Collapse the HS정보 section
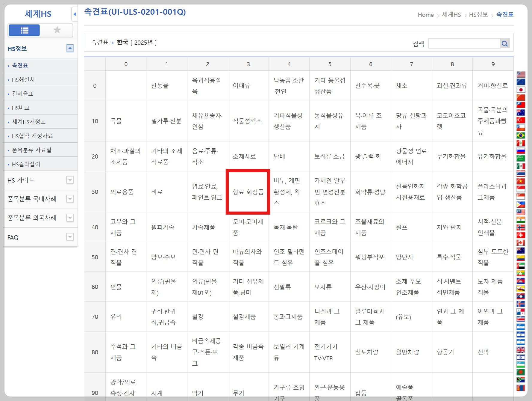This screenshot has height=401, width=532. click(70, 48)
